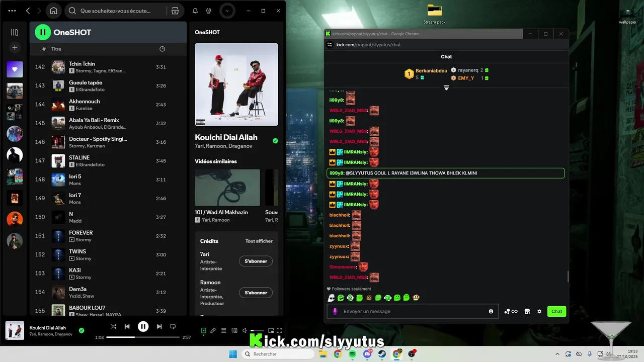Open emoji picker in Kick chat input
644x362 pixels.
point(491,311)
